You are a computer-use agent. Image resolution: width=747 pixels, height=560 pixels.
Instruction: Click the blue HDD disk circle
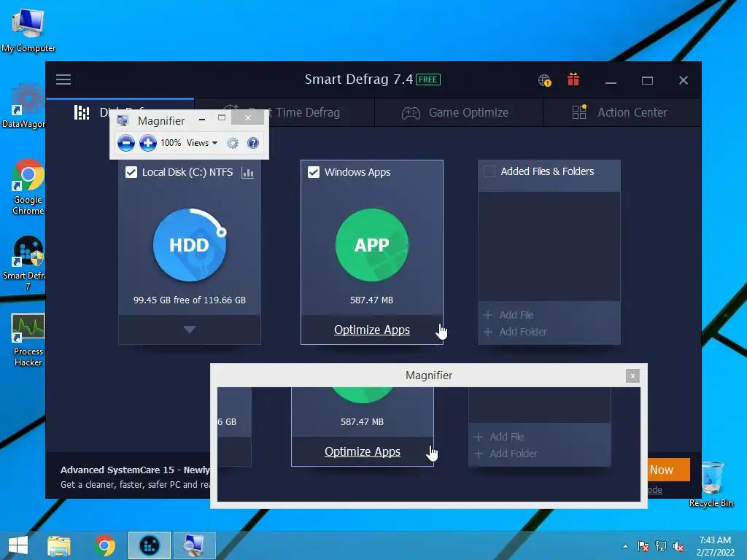(x=190, y=245)
